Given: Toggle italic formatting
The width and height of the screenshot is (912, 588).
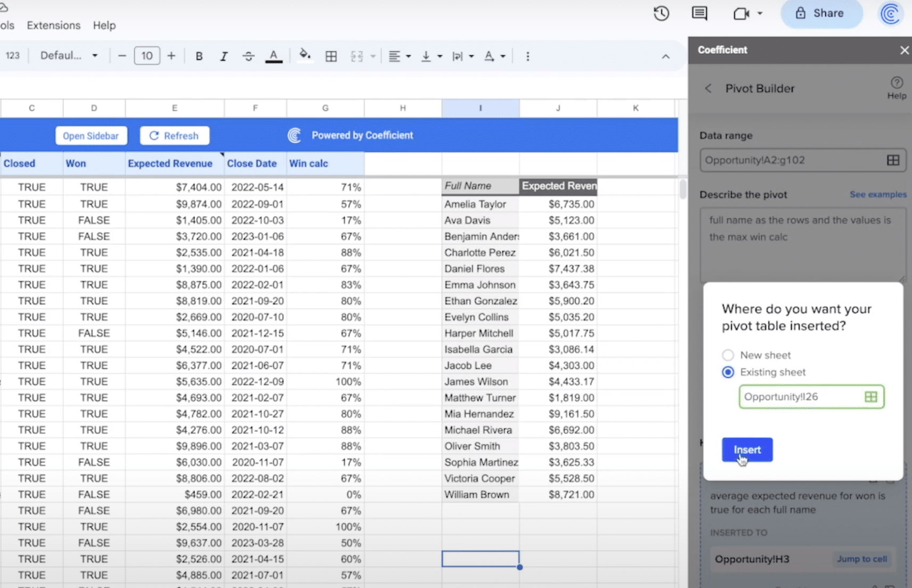Looking at the screenshot, I should [224, 56].
